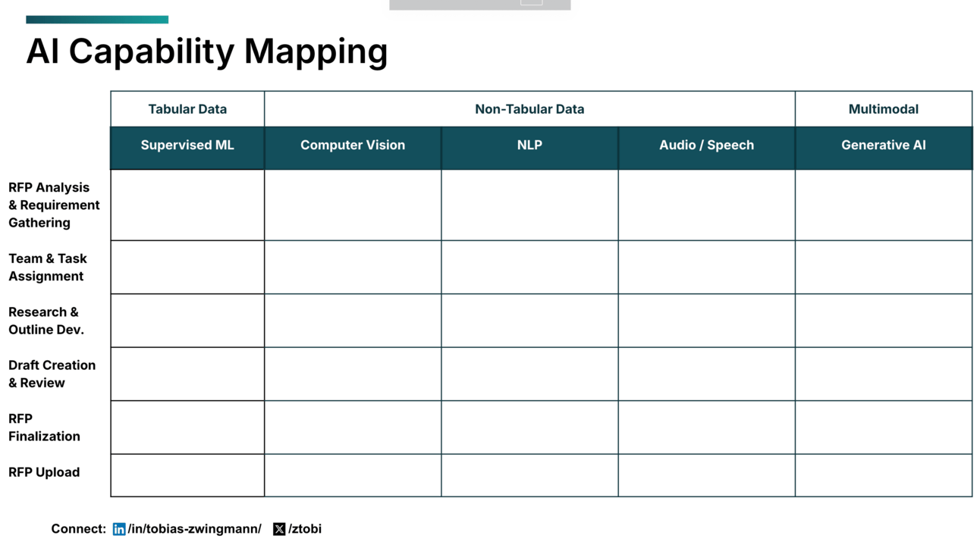Click the LinkedIn logo icon
Screen dimensions: 980x551
119,529
